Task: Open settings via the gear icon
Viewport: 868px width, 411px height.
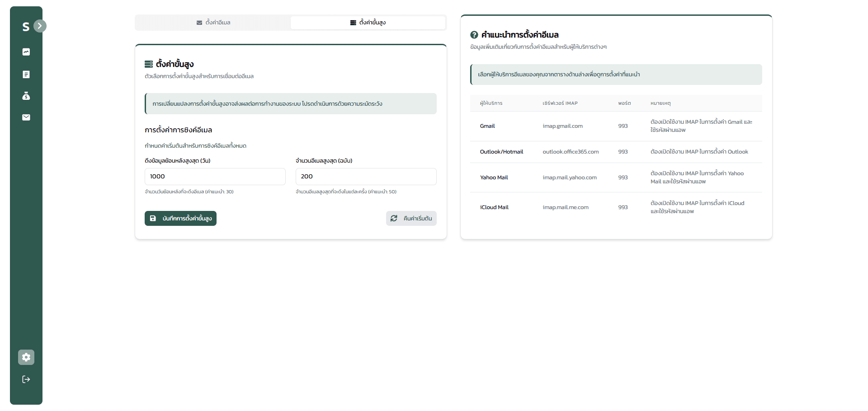Action: [26, 357]
